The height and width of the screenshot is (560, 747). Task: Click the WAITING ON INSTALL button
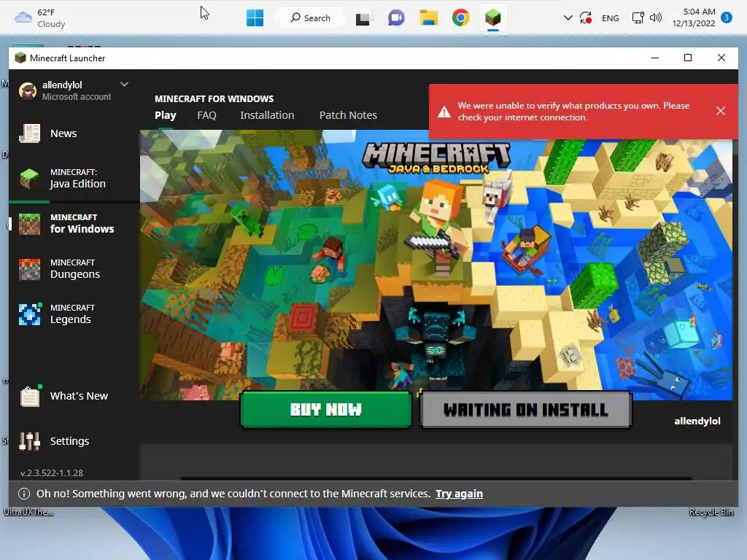point(525,410)
